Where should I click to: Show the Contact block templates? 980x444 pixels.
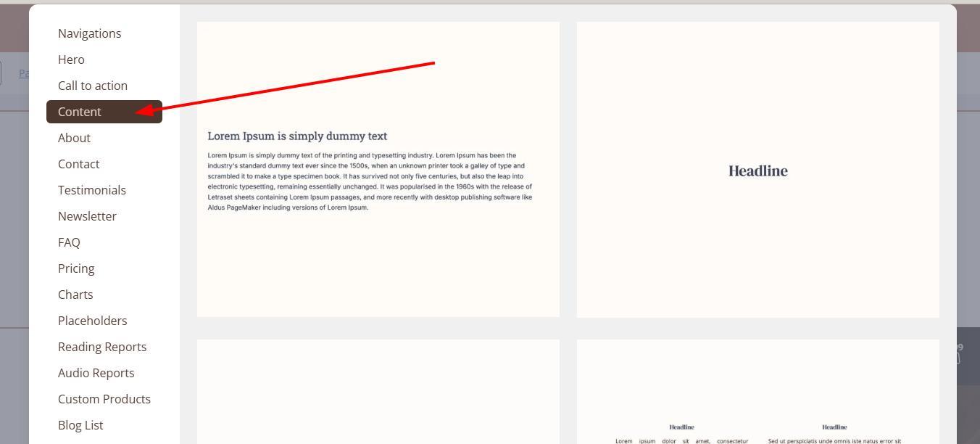(x=78, y=164)
